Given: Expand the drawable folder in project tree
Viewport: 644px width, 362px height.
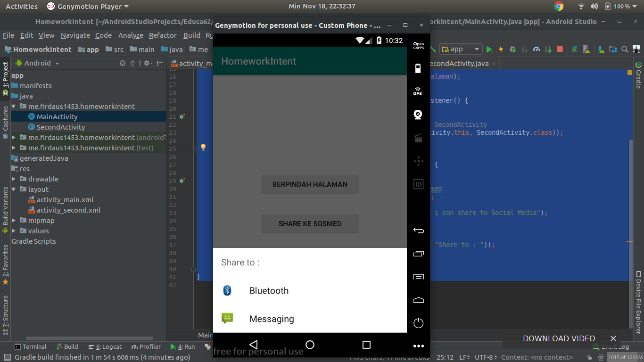Looking at the screenshot, I should point(14,179).
